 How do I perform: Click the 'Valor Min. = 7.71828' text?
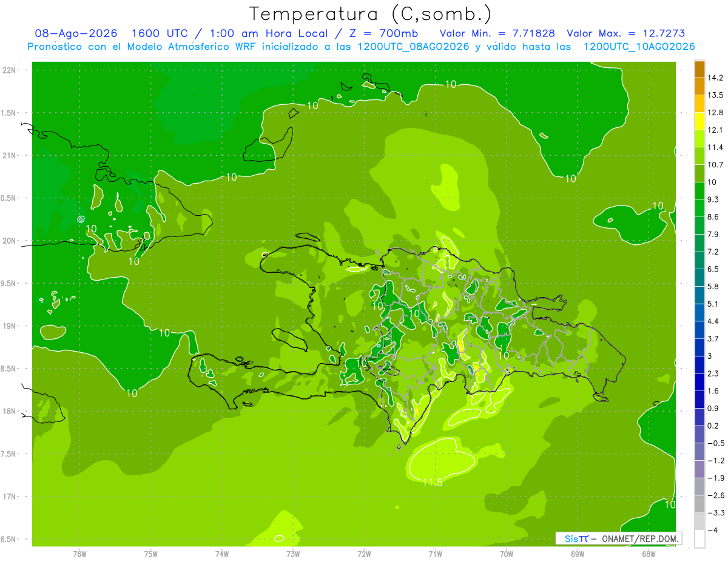(497, 34)
